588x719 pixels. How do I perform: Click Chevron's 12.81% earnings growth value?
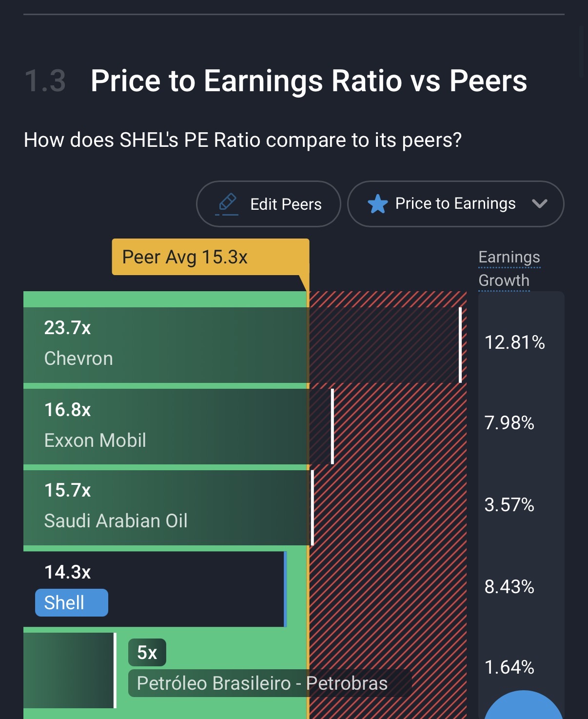[514, 342]
